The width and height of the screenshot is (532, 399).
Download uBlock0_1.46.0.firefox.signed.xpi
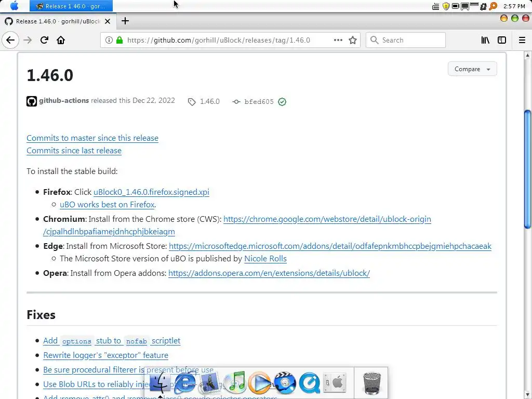pyautogui.click(x=151, y=192)
